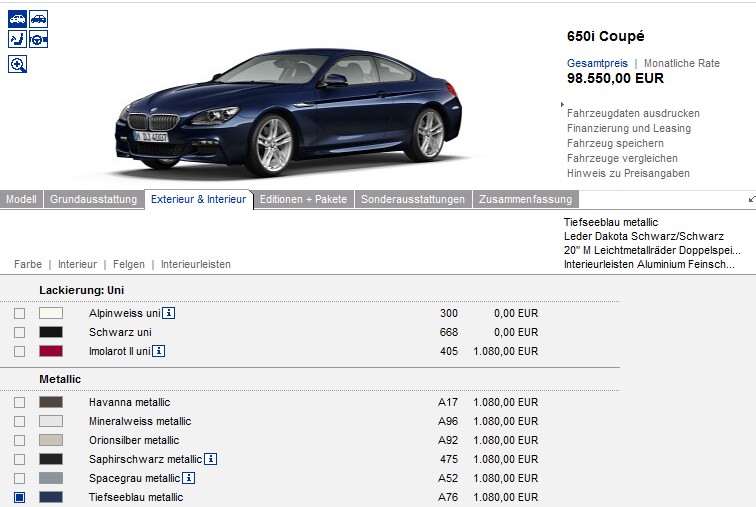Screen dimensions: 756x507
Task: Click the Spacegrau color swatch
Action: tap(51, 478)
